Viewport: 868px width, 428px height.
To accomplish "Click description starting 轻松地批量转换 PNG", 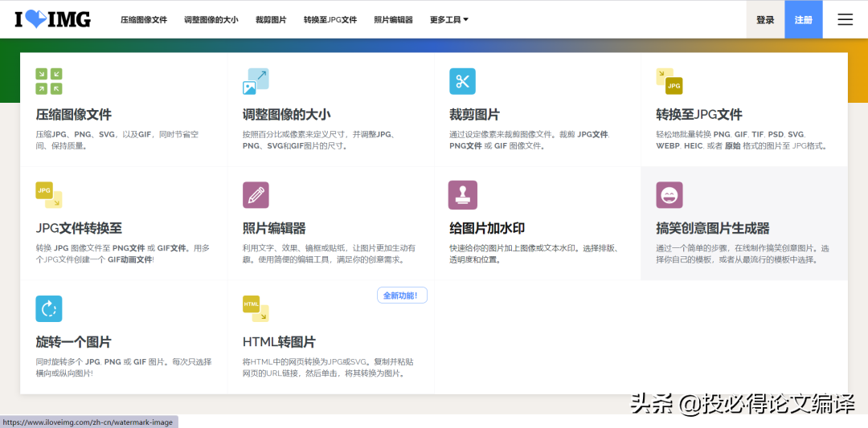I will pos(743,141).
